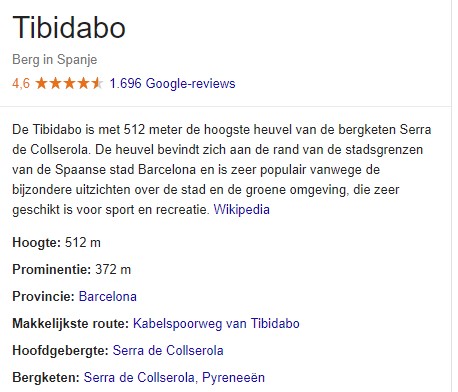Click the Bergketen label
This screenshot has width=458, height=392.
click(46, 378)
